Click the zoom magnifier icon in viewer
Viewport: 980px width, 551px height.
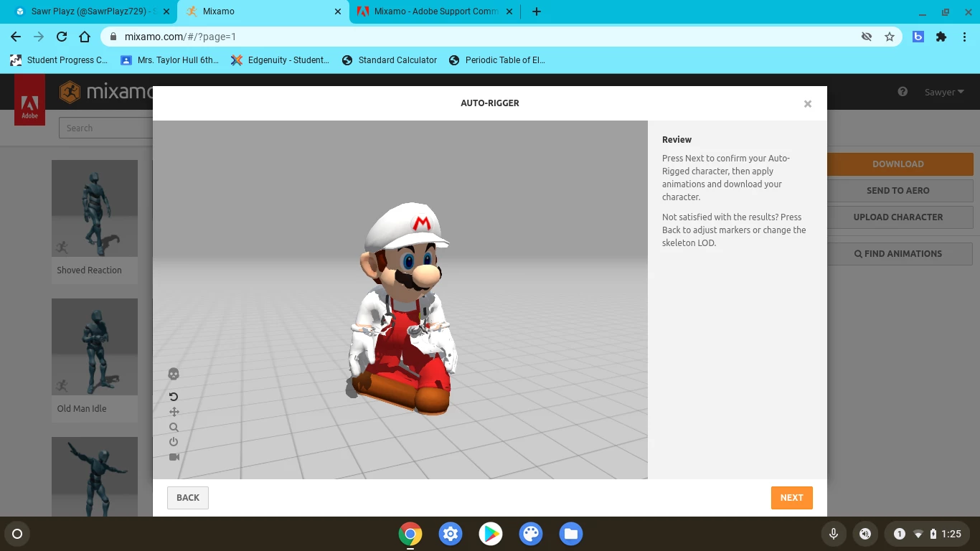174,427
